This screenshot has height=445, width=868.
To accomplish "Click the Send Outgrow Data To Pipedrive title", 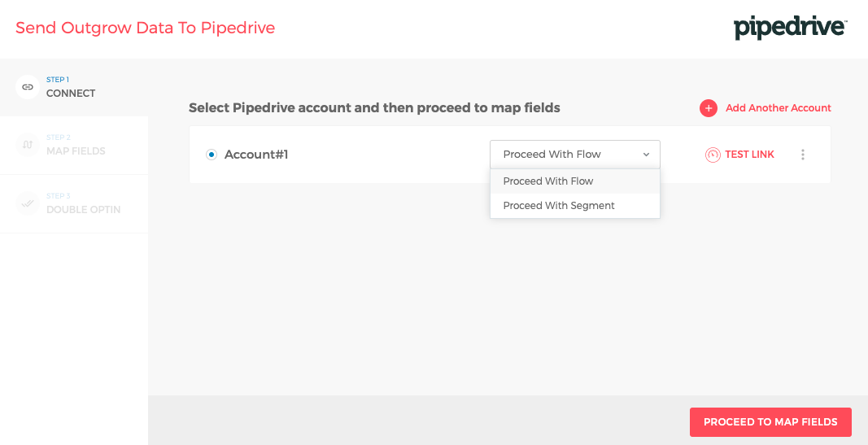I will tap(145, 28).
